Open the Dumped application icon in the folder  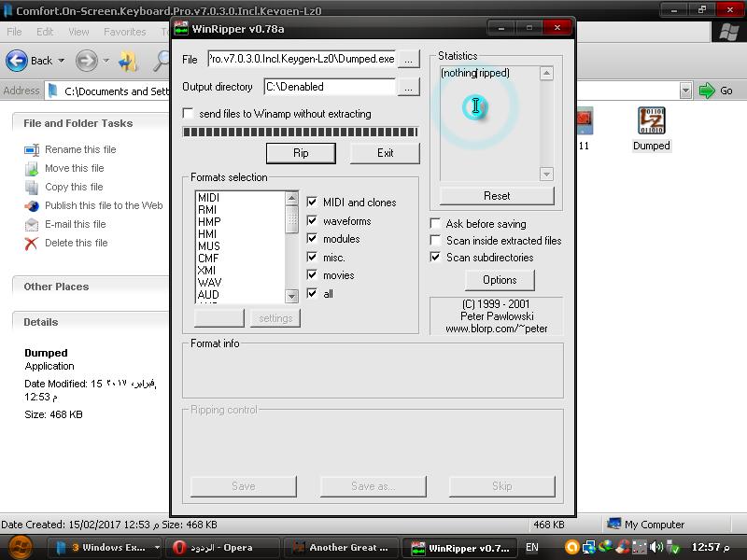(x=651, y=120)
